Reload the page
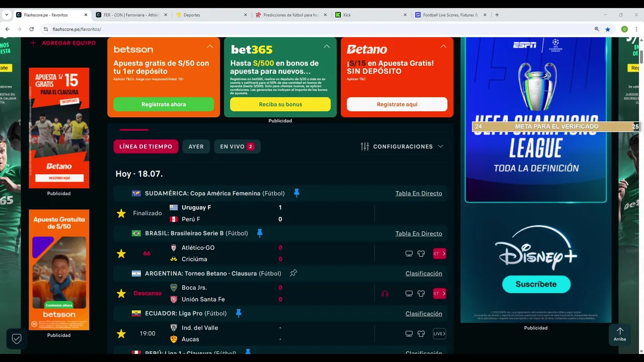 tap(31, 29)
